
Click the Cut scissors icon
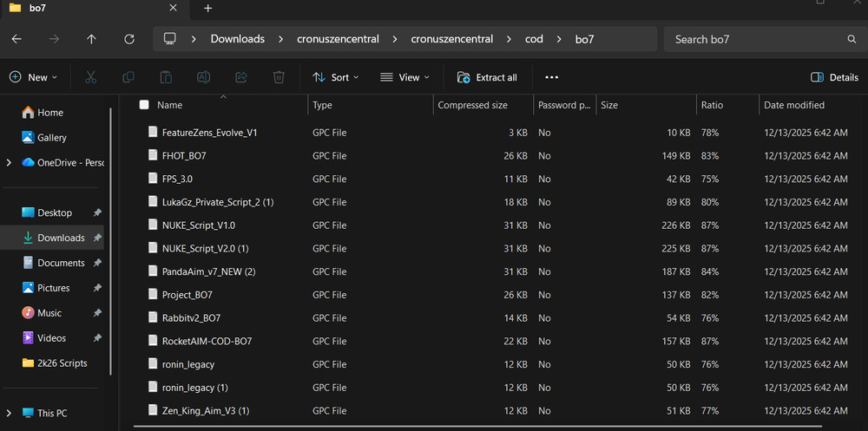tap(90, 77)
